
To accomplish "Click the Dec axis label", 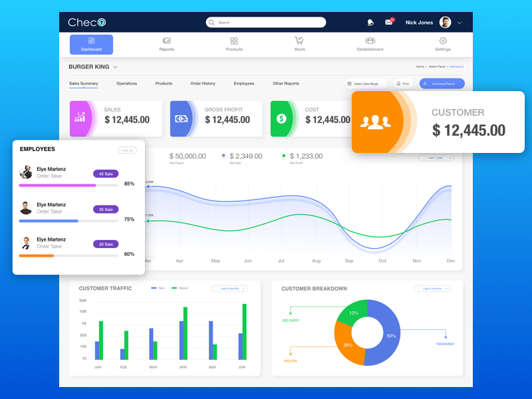I will pyautogui.click(x=451, y=261).
